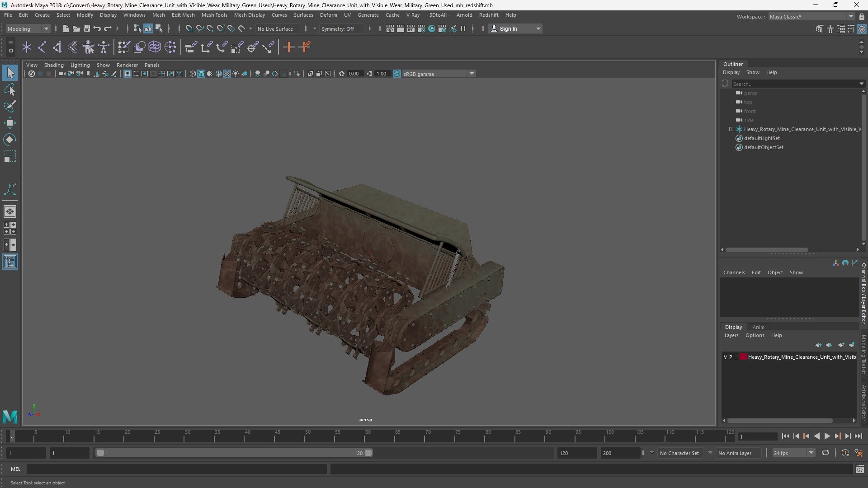Viewport: 868px width, 488px height.
Task: Toggle layer visibility V box
Action: coord(725,357)
